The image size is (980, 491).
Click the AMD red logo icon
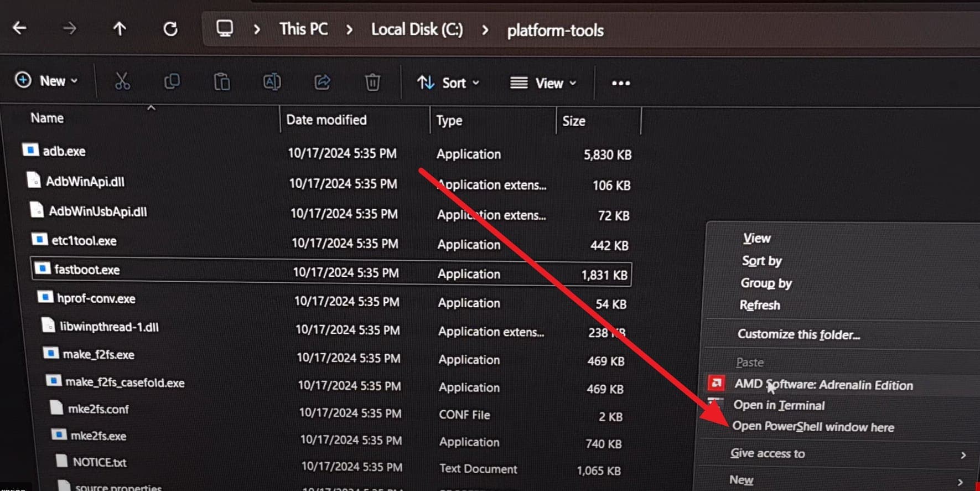pos(717,383)
